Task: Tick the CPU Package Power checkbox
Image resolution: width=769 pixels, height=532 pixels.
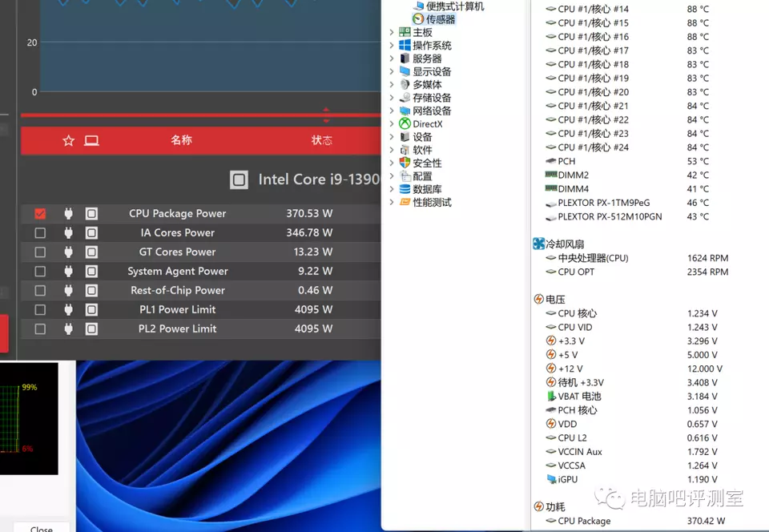Action: coord(40,214)
